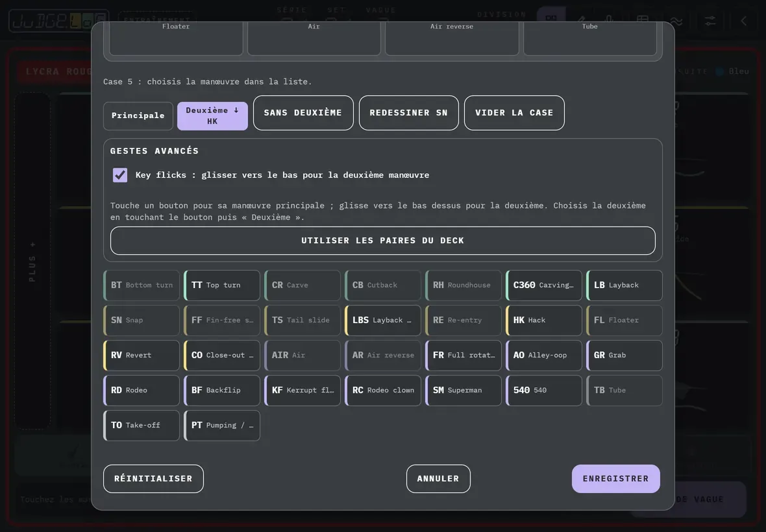Select the FR Full rotation maneuver
766x532 pixels.
pyautogui.click(x=463, y=356)
